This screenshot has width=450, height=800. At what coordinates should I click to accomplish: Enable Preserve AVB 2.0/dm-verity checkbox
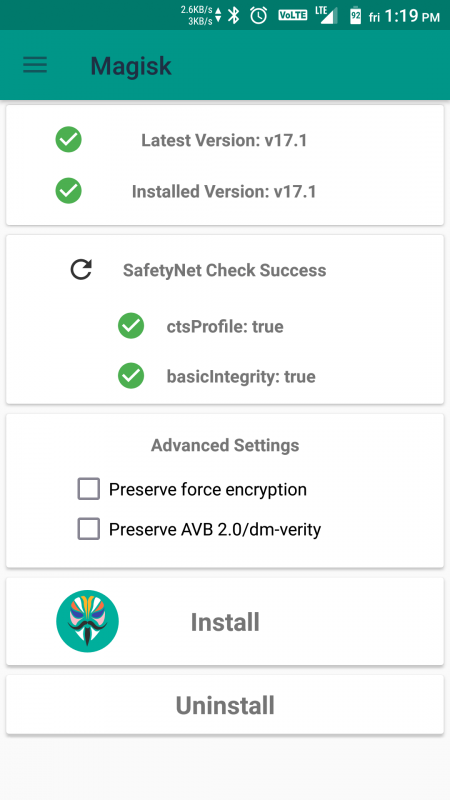pyautogui.click(x=89, y=529)
